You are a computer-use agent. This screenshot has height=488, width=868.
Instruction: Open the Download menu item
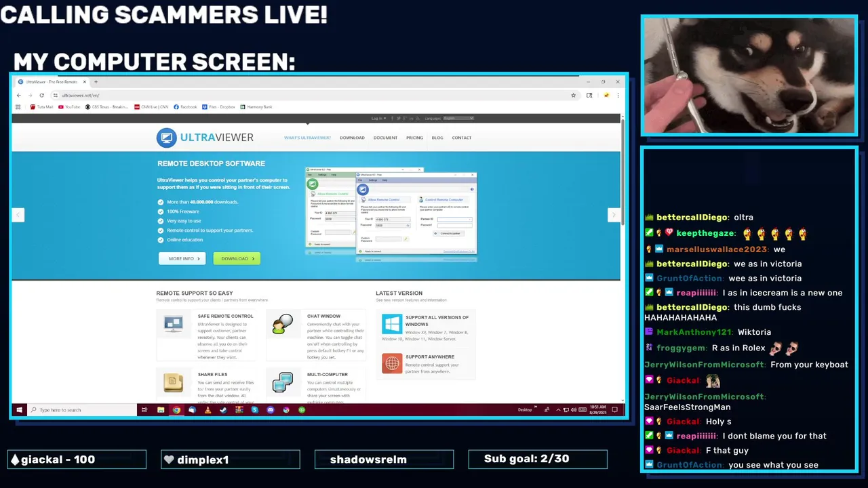pos(352,138)
